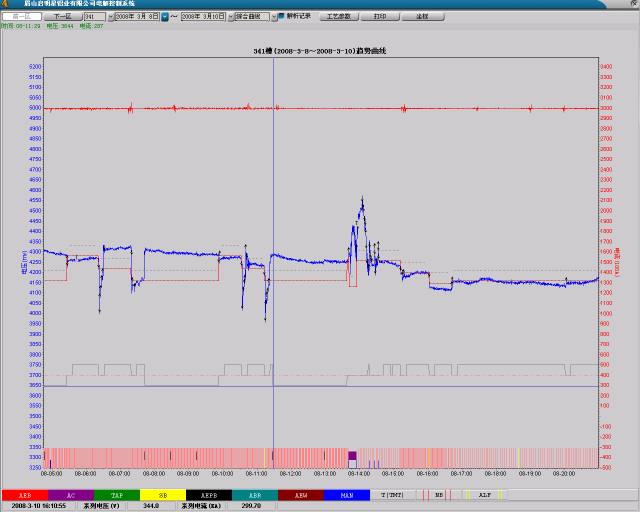Click the green TAP legend block

[116, 495]
